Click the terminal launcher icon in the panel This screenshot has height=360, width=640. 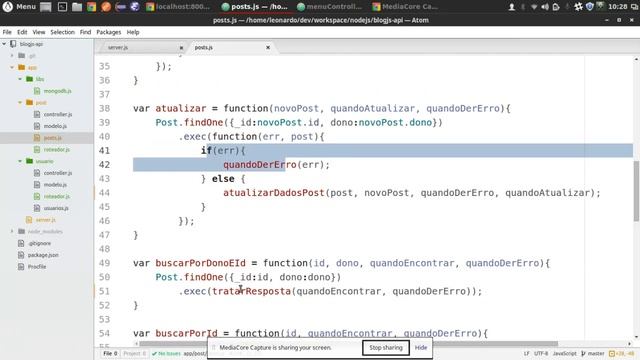(62, 7)
